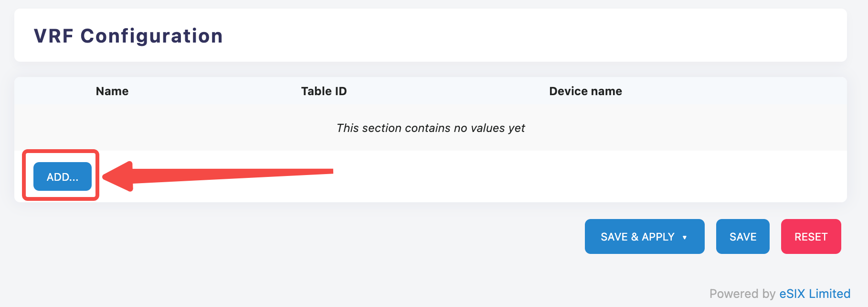Screen dimensions: 868x307
Task: Click the word 'Configuration' in the title
Action: pos(151,36)
